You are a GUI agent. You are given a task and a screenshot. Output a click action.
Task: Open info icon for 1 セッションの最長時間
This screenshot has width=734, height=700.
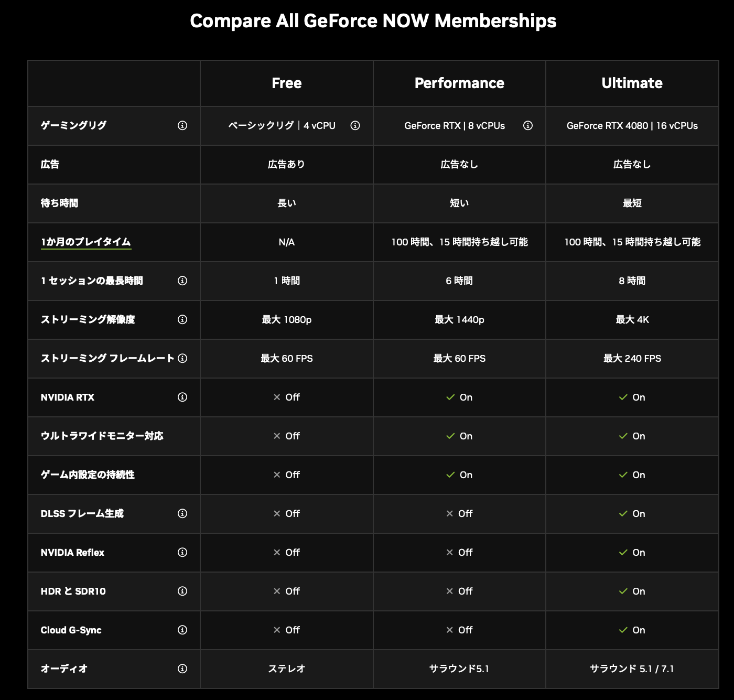pyautogui.click(x=182, y=281)
